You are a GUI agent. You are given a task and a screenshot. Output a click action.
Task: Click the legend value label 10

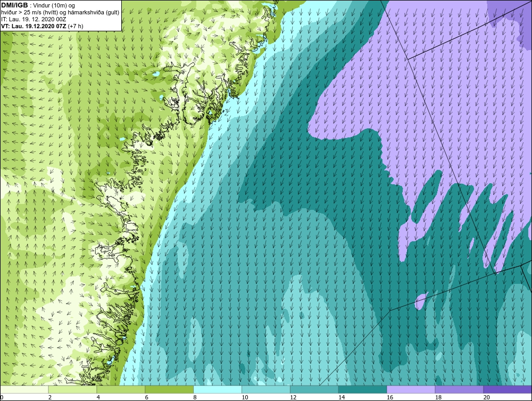click(x=245, y=397)
